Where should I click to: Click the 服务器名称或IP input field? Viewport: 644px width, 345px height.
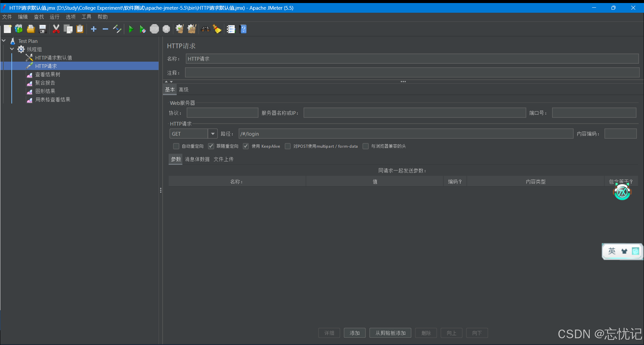[415, 113]
